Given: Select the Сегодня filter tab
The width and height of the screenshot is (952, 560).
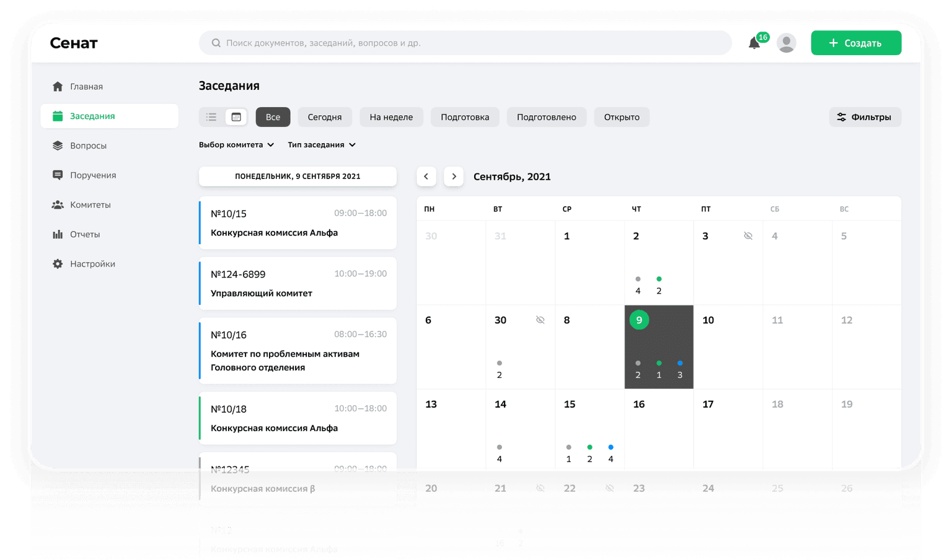Looking at the screenshot, I should (325, 117).
